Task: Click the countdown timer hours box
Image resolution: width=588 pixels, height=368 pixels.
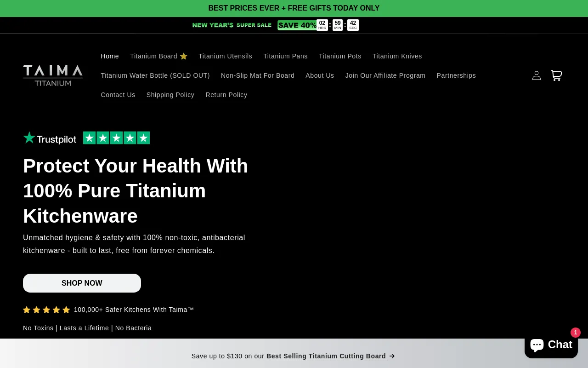Action: (322, 25)
